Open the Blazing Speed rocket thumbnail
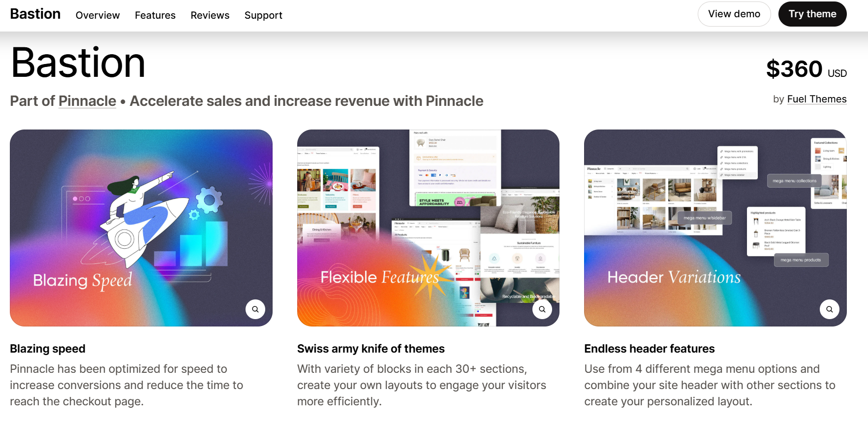The height and width of the screenshot is (424, 868). [141, 228]
